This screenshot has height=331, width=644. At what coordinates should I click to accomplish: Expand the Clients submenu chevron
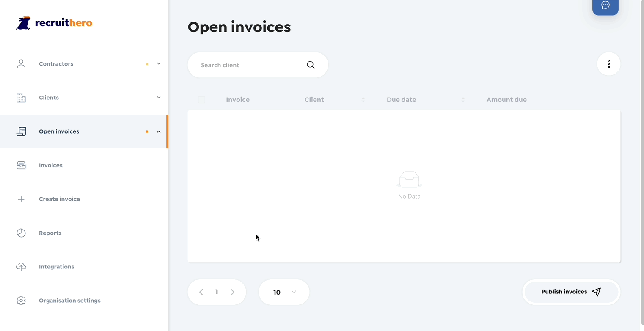(x=159, y=98)
